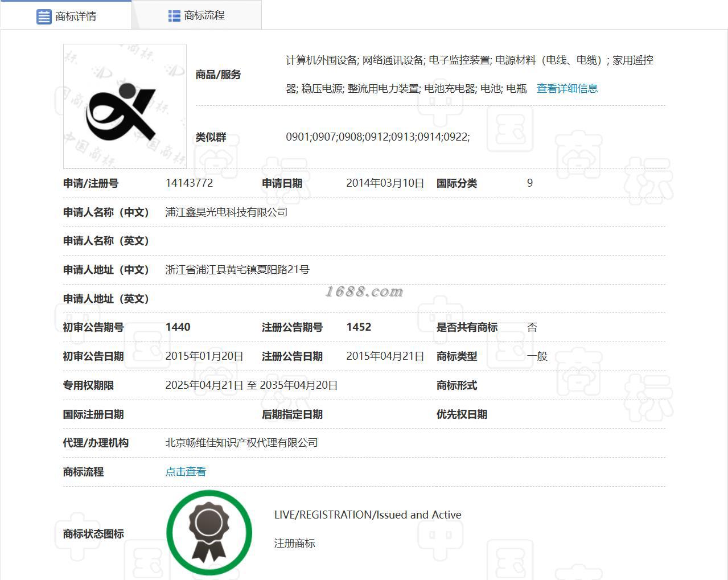Select the 商标状态图标 label

[x=93, y=534]
